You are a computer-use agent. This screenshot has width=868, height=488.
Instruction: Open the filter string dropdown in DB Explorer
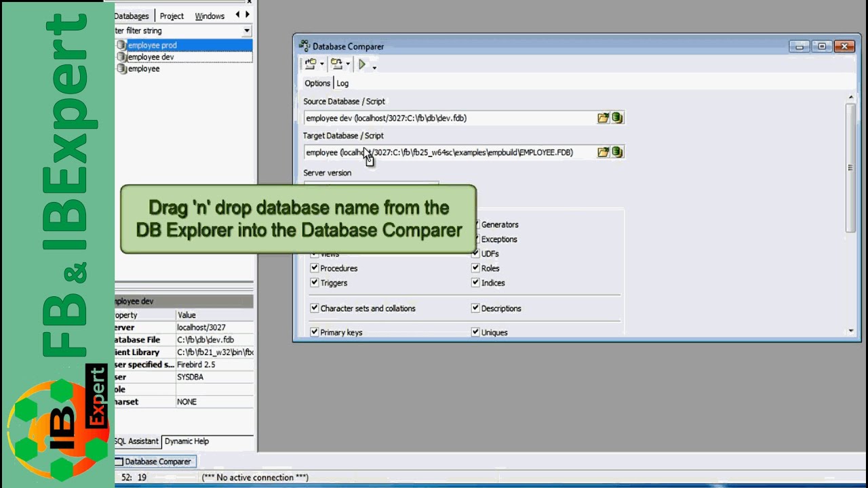247,30
